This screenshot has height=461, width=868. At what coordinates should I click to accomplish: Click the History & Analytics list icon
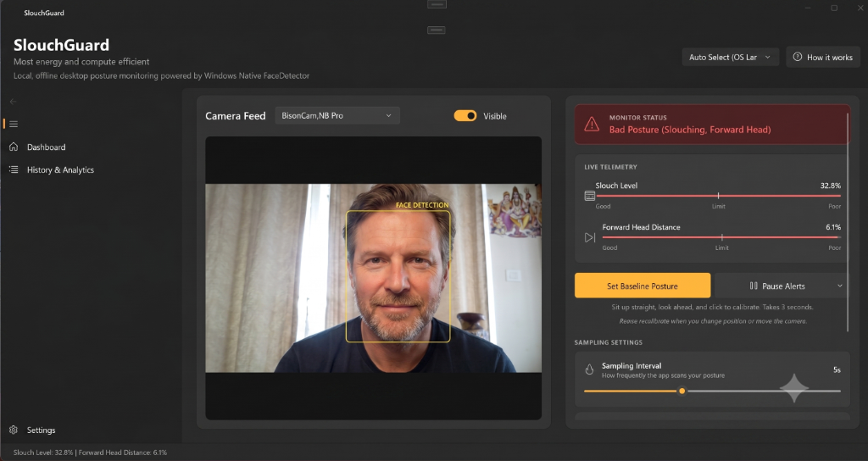point(14,169)
